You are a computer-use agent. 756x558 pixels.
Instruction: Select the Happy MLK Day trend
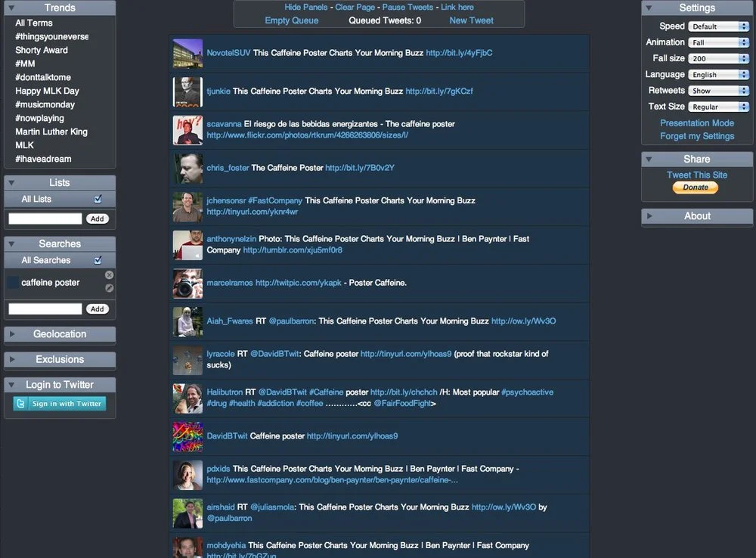[x=47, y=91]
